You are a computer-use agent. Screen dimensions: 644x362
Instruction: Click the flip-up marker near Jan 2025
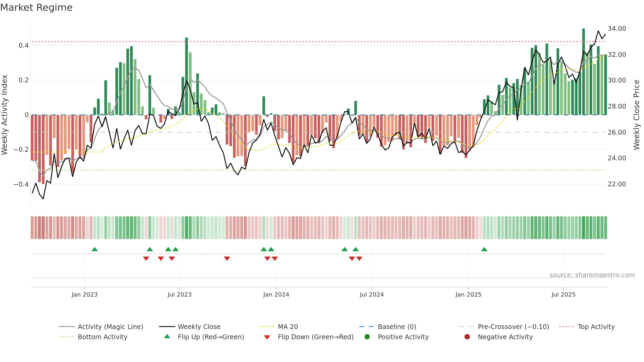coord(484,249)
